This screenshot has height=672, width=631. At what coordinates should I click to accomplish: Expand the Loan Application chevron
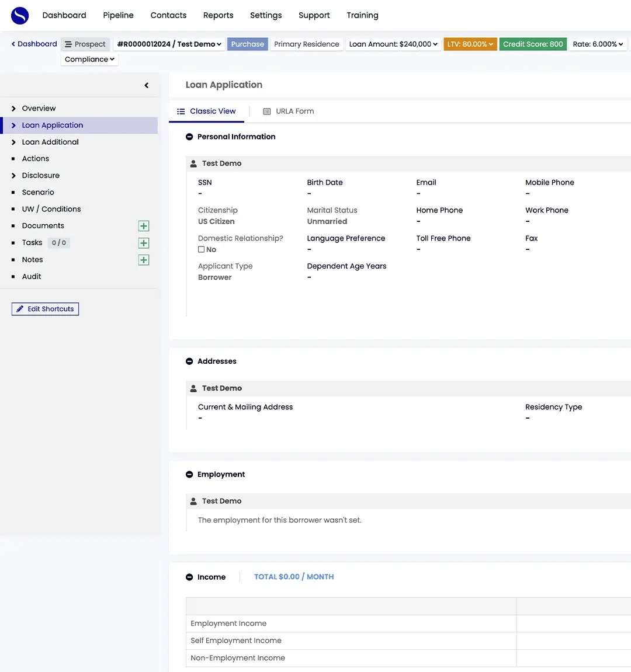13,125
